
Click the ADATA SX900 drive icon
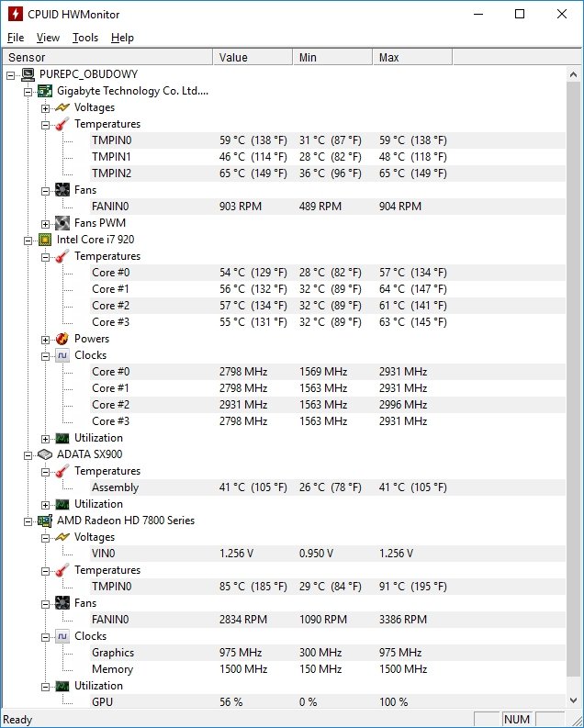click(45, 454)
